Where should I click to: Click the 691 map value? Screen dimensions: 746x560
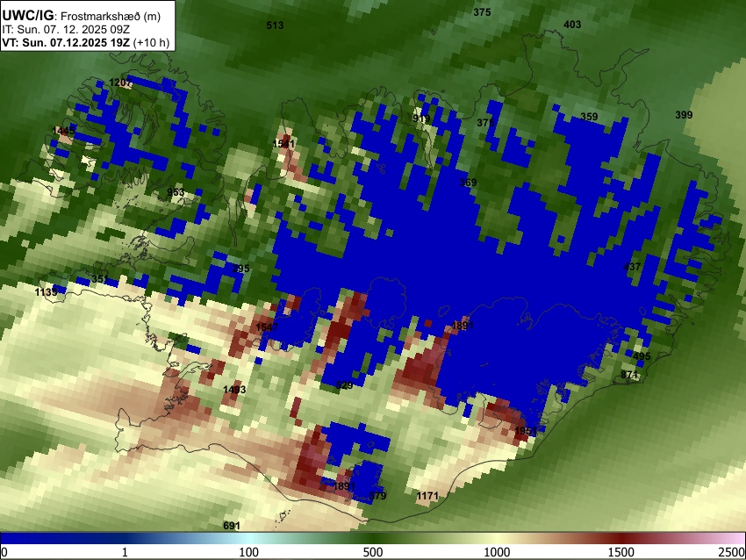232,526
